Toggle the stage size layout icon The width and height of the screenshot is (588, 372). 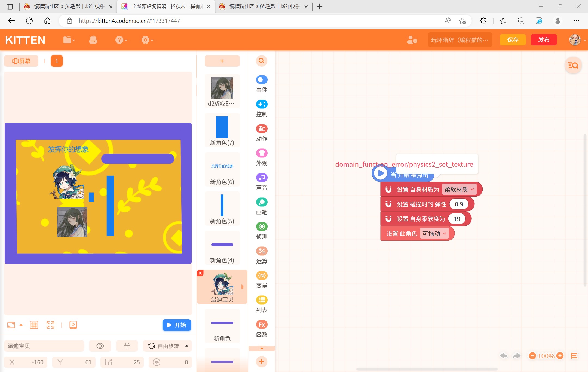(x=11, y=325)
